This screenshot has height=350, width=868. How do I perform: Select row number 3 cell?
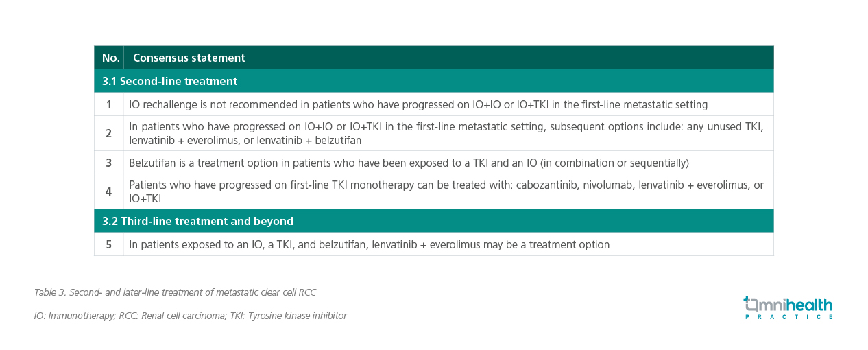(x=109, y=163)
